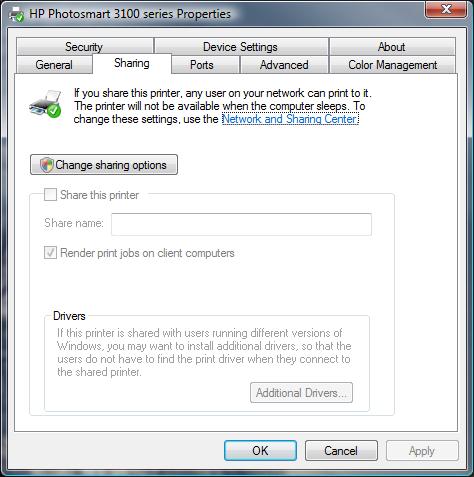474x477 pixels.
Task: Open Additional Drivers dialog
Action: pos(301,393)
